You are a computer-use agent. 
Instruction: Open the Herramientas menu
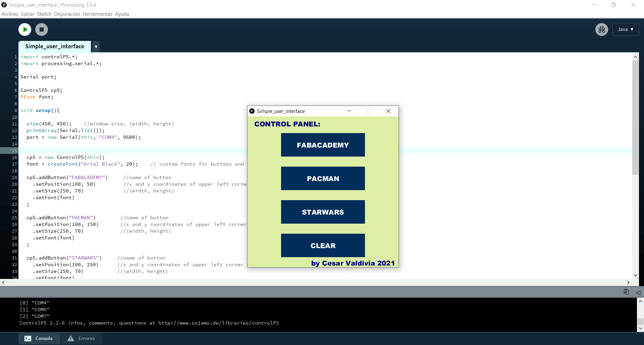(97, 14)
